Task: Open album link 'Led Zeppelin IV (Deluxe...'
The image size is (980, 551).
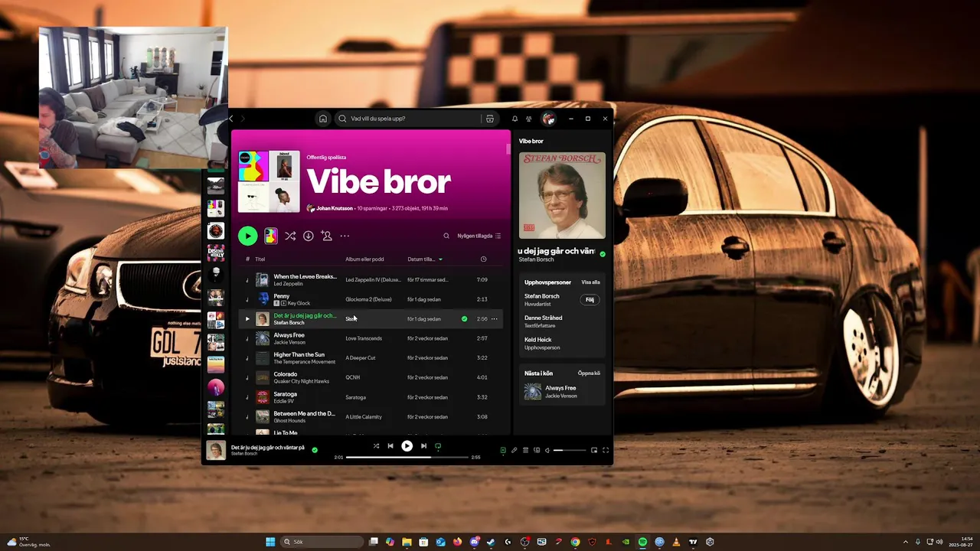Action: click(373, 280)
